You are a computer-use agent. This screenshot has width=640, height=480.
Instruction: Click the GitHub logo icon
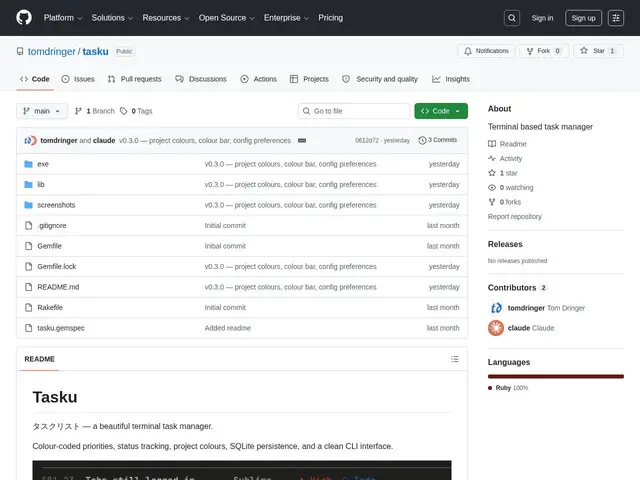(24, 18)
